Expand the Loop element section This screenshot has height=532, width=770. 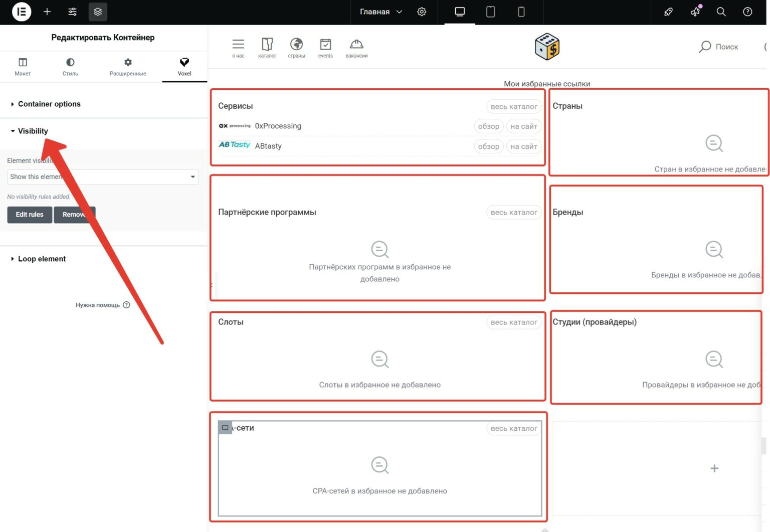tap(42, 259)
